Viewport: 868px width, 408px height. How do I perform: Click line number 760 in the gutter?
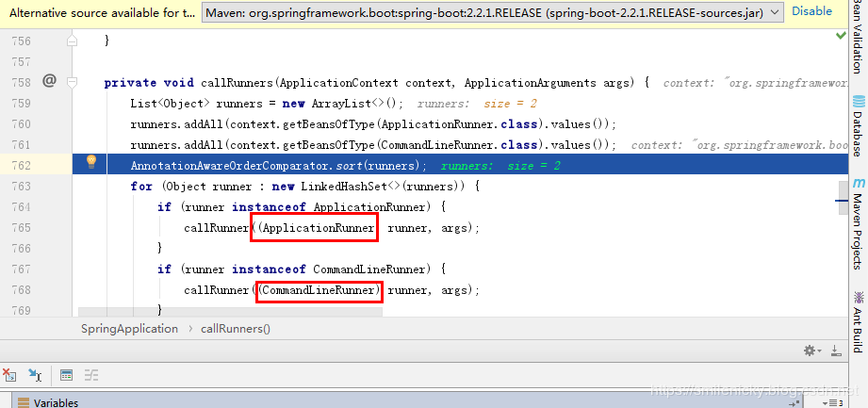tap(21, 124)
